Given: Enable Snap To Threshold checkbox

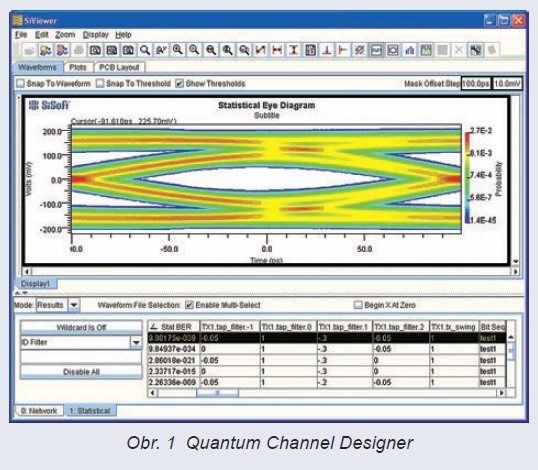Looking at the screenshot, I should pyautogui.click(x=100, y=83).
